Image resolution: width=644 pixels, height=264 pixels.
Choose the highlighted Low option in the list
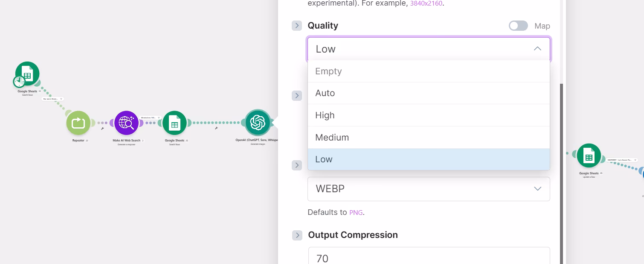(x=429, y=159)
